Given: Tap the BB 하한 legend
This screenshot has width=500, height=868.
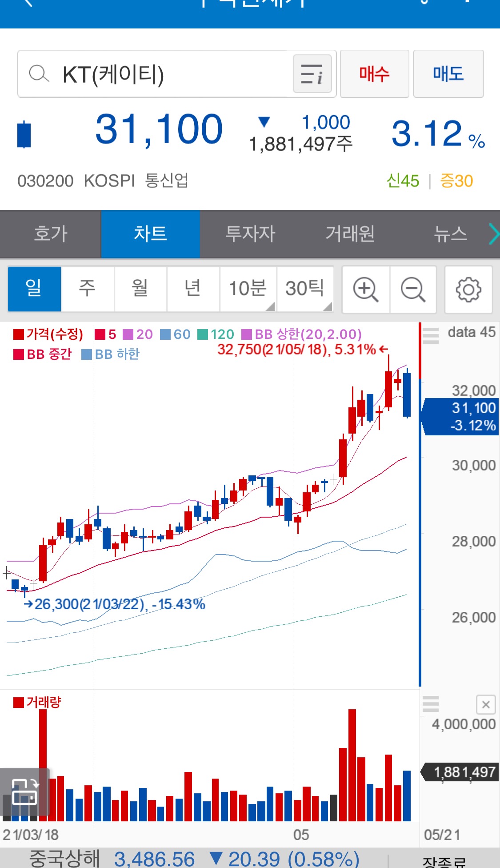Looking at the screenshot, I should 111,354.
